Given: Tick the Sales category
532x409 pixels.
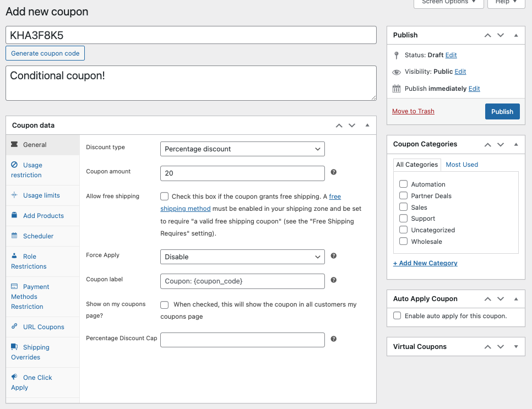Looking at the screenshot, I should coord(403,207).
